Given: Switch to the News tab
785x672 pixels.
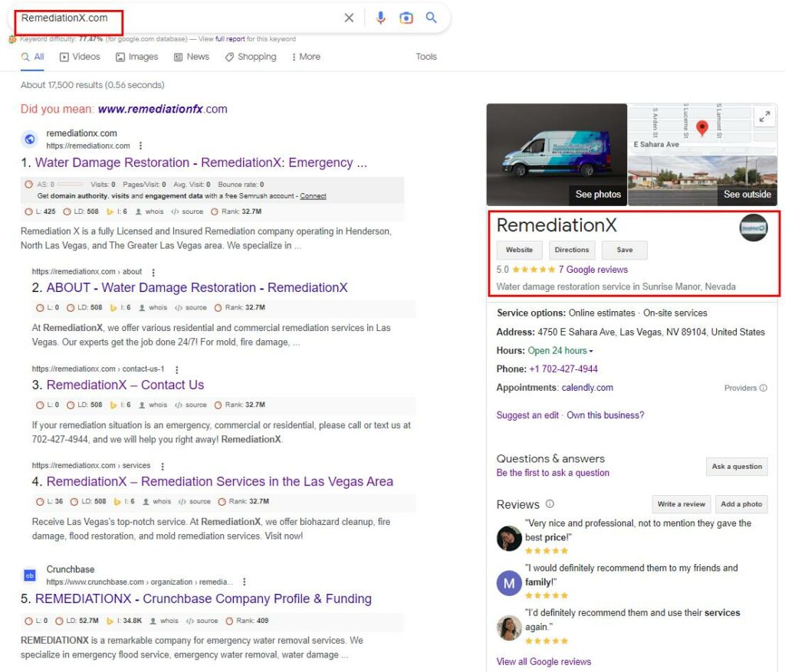Looking at the screenshot, I should point(192,57).
